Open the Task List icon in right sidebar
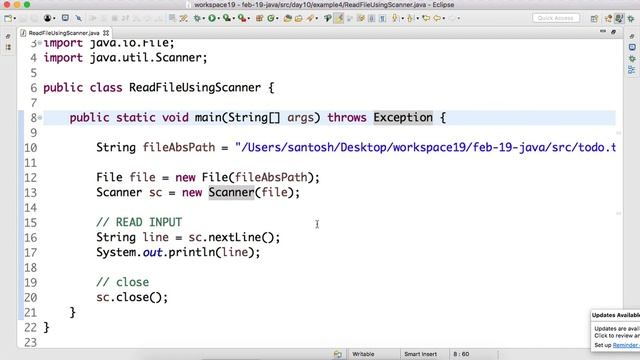Screen dimensions: 640x360 (x=632, y=48)
